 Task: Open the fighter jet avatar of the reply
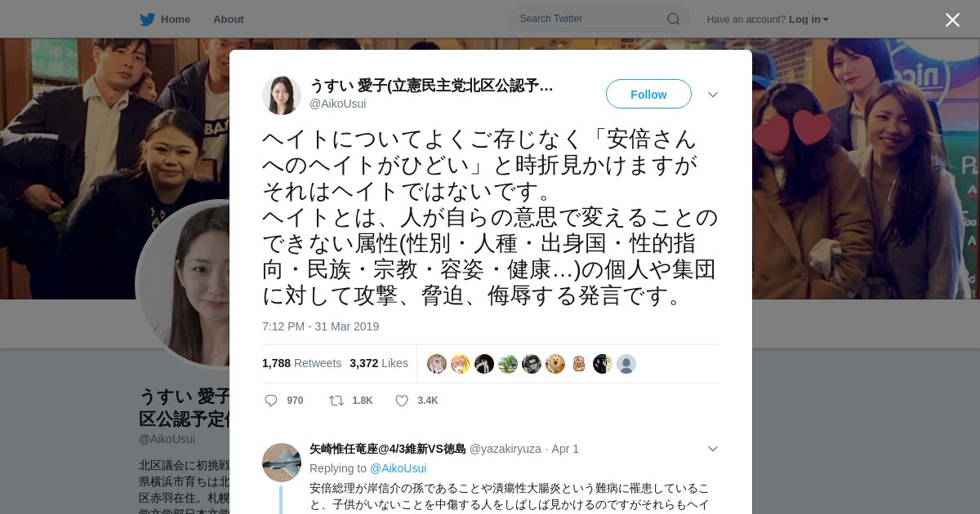(282, 463)
